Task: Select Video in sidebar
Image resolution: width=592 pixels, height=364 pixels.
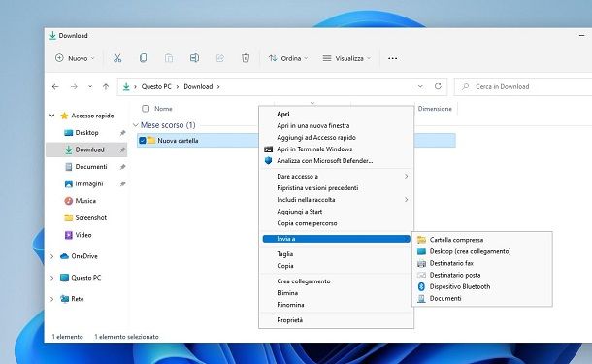Action: pos(83,235)
